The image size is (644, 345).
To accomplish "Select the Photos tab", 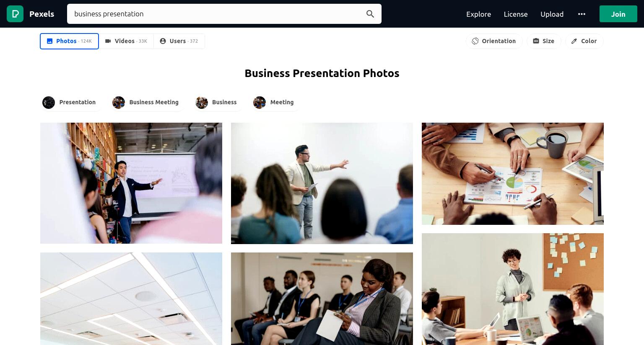I will click(x=69, y=41).
